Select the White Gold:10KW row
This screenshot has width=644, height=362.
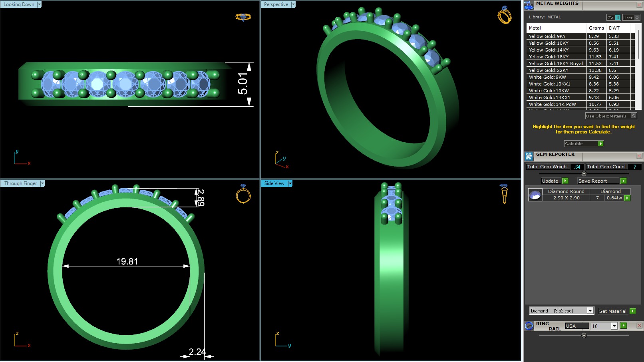[580, 91]
